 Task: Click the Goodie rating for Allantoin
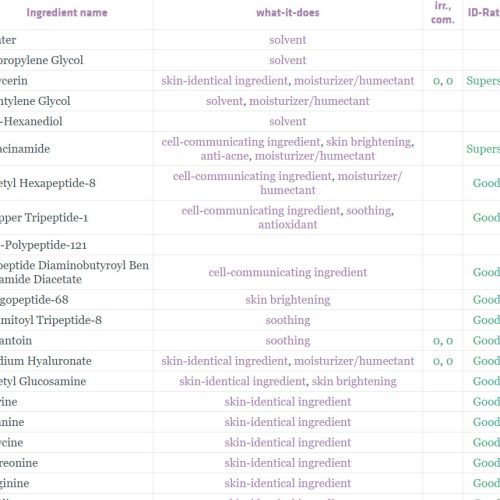[x=486, y=341]
